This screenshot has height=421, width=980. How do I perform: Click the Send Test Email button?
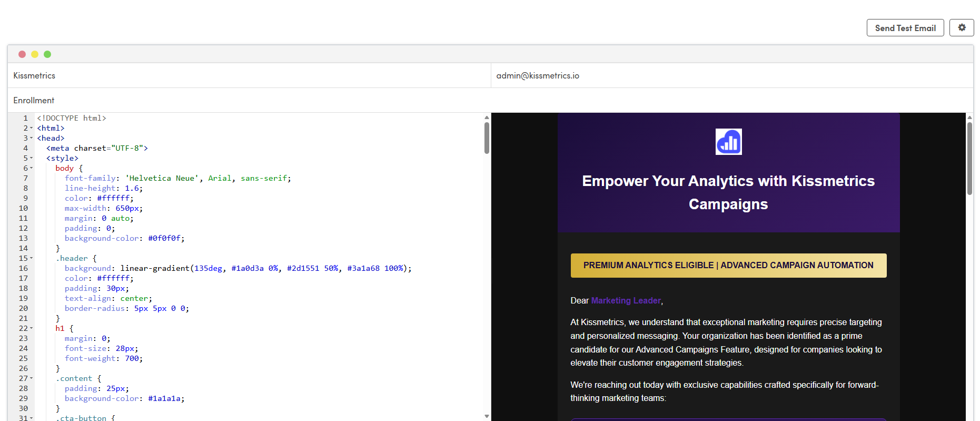click(905, 28)
